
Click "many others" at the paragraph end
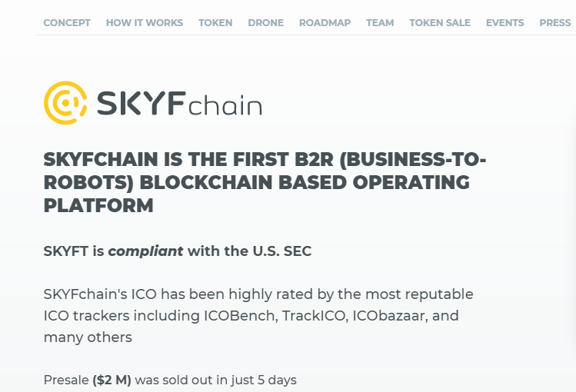point(88,337)
